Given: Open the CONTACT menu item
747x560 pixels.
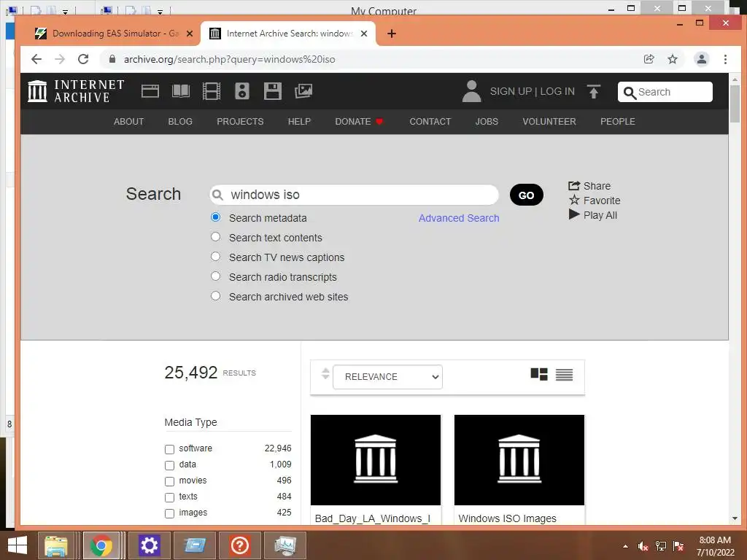Looking at the screenshot, I should [430, 122].
